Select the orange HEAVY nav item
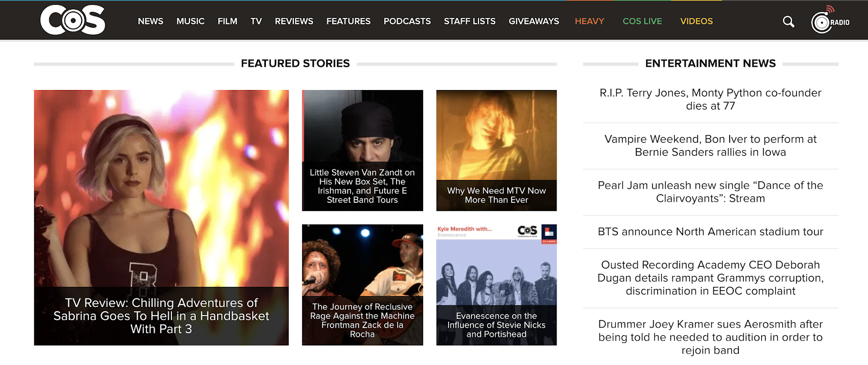This screenshot has height=365, width=868. 589,21
